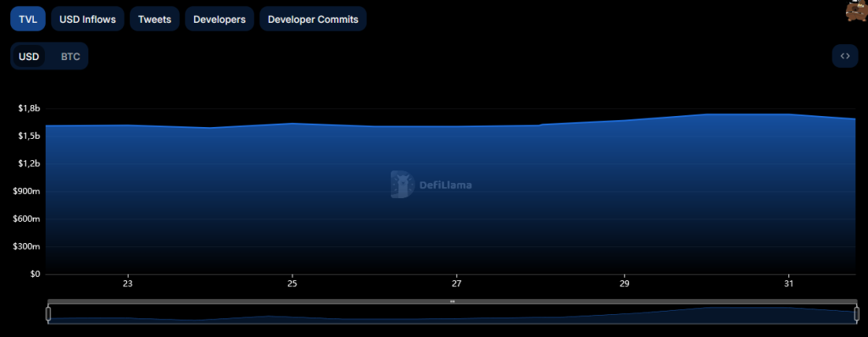
Task: View the Developer Commits chart
Action: [x=313, y=19]
